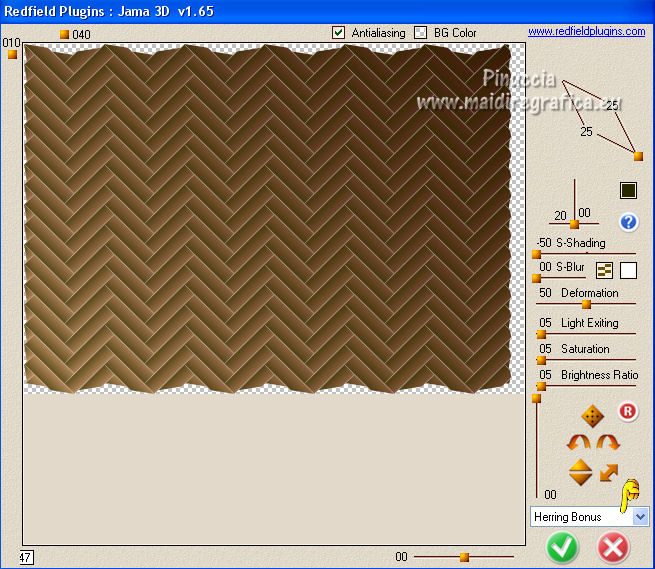Click the Light Exiting slider handle
The width and height of the screenshot is (655, 569).
coord(541,334)
